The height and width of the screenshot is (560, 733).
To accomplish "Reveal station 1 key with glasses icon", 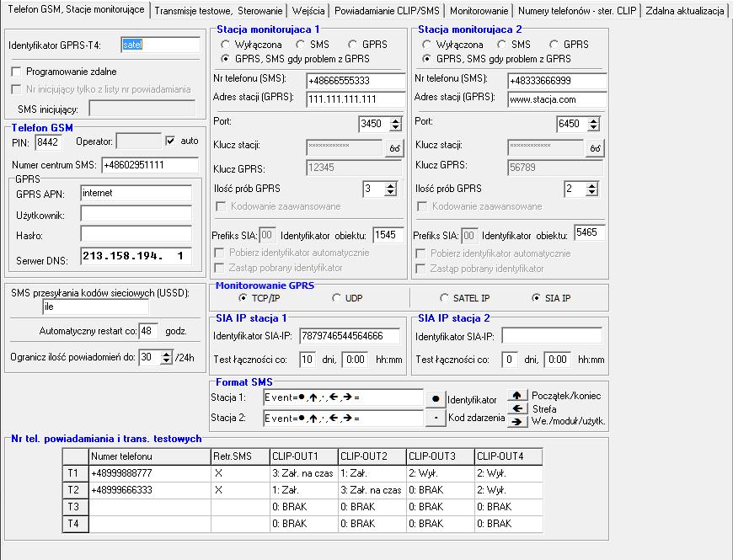I will (394, 148).
